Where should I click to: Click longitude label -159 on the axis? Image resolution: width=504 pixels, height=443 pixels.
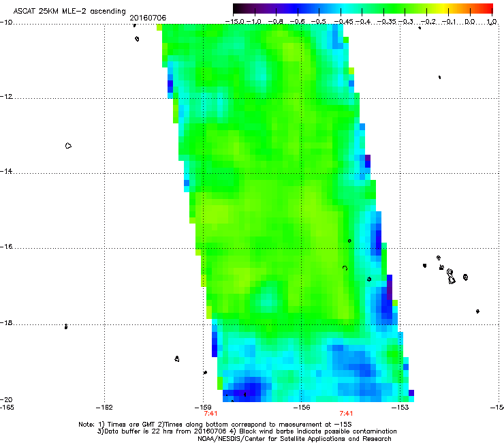coord(203,408)
